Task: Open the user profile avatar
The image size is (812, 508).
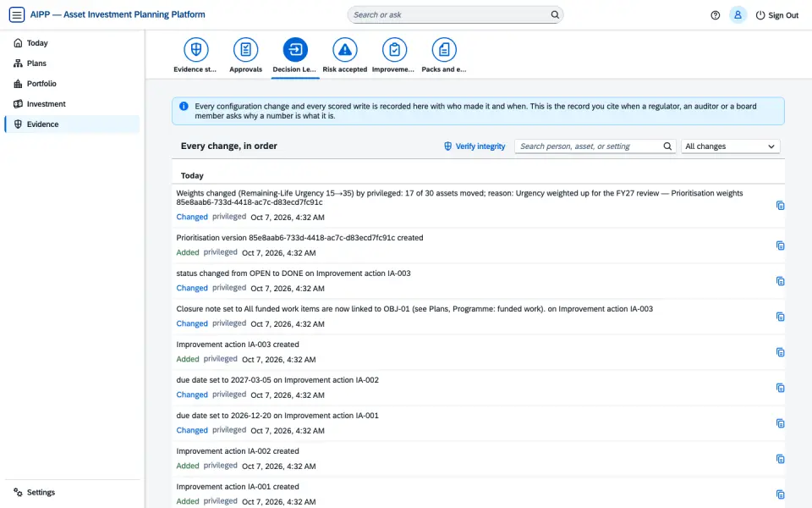Action: coord(738,15)
